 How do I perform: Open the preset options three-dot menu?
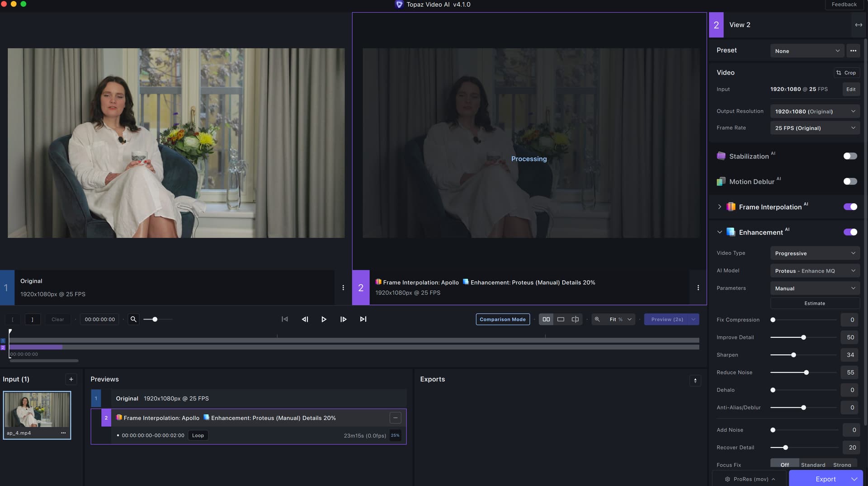(x=853, y=51)
